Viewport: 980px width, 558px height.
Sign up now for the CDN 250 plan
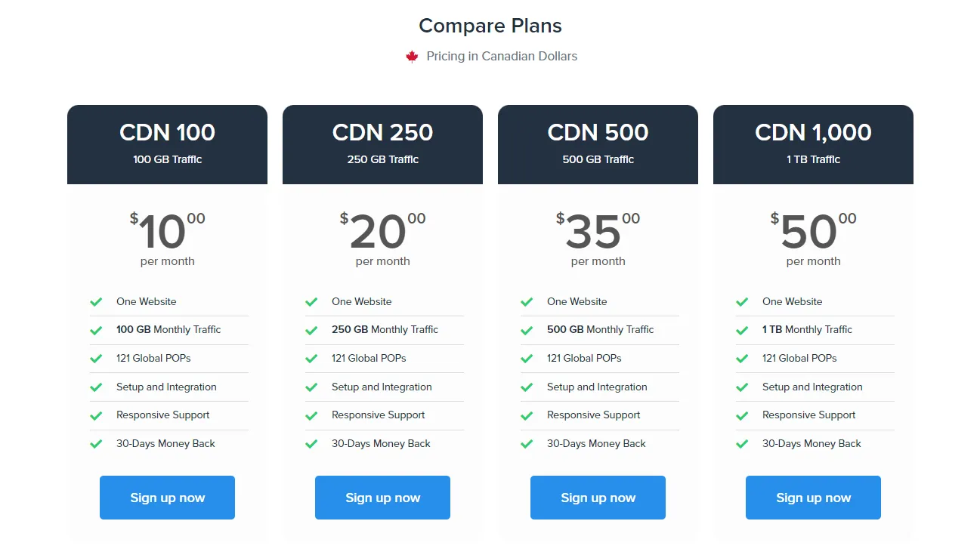(x=382, y=498)
